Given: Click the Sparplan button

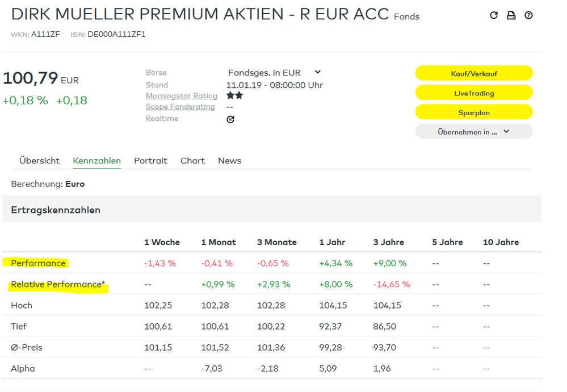Looking at the screenshot, I should 473,112.
